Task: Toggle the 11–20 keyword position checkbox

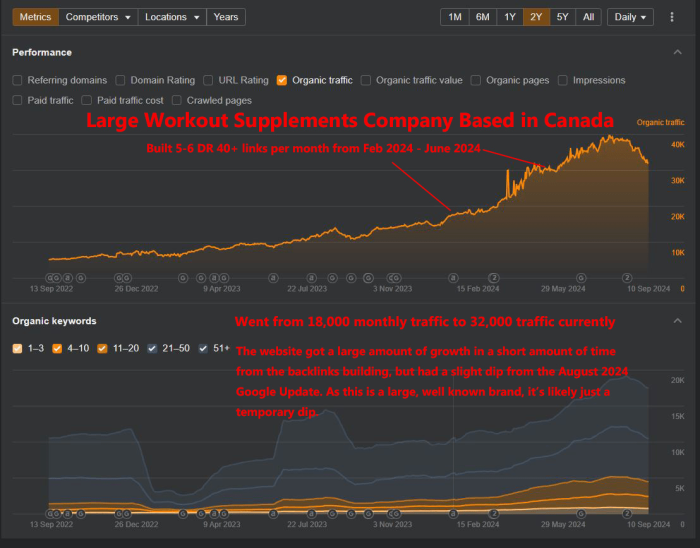Action: pos(105,348)
